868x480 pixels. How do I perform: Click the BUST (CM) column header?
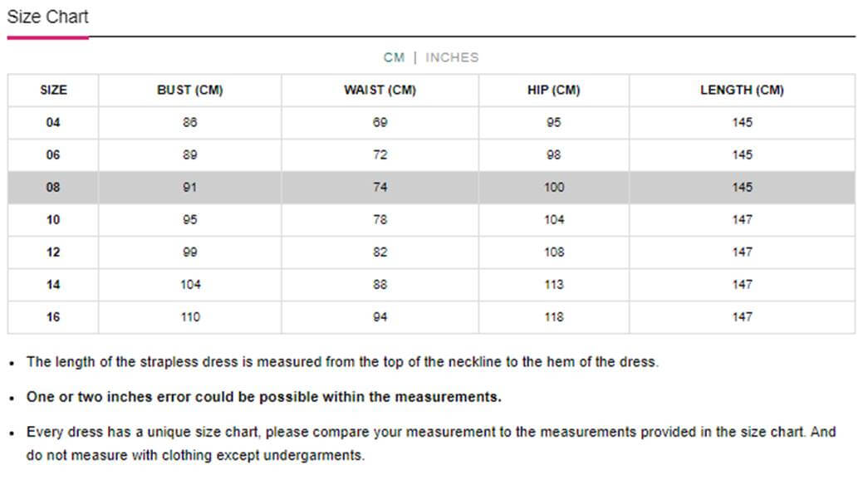(190, 91)
